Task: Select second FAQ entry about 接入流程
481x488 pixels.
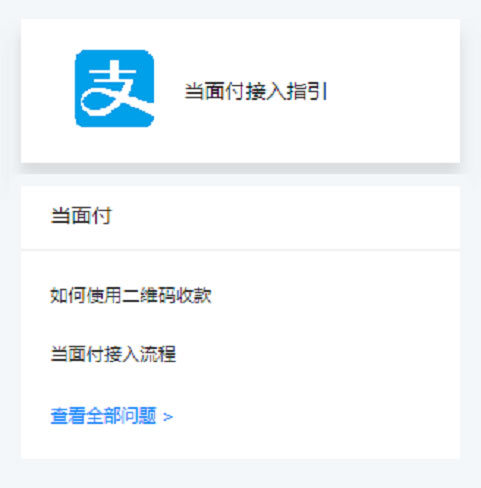Action: tap(113, 354)
